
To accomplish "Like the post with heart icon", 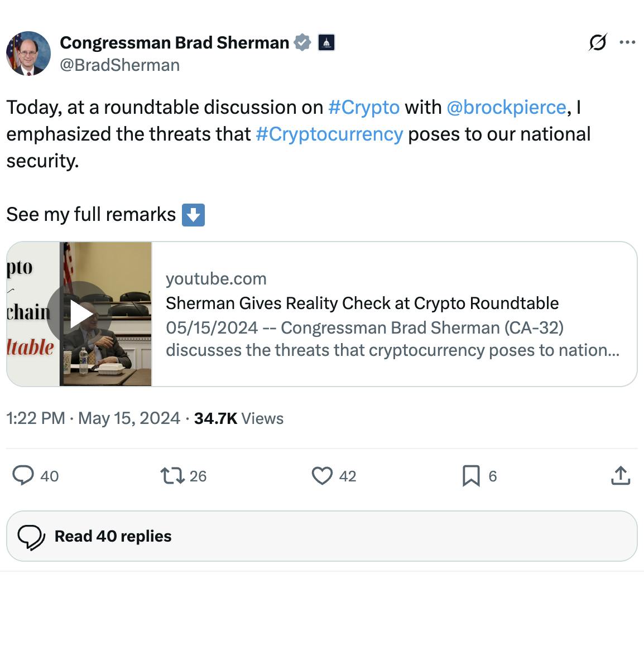I will pyautogui.click(x=322, y=476).
